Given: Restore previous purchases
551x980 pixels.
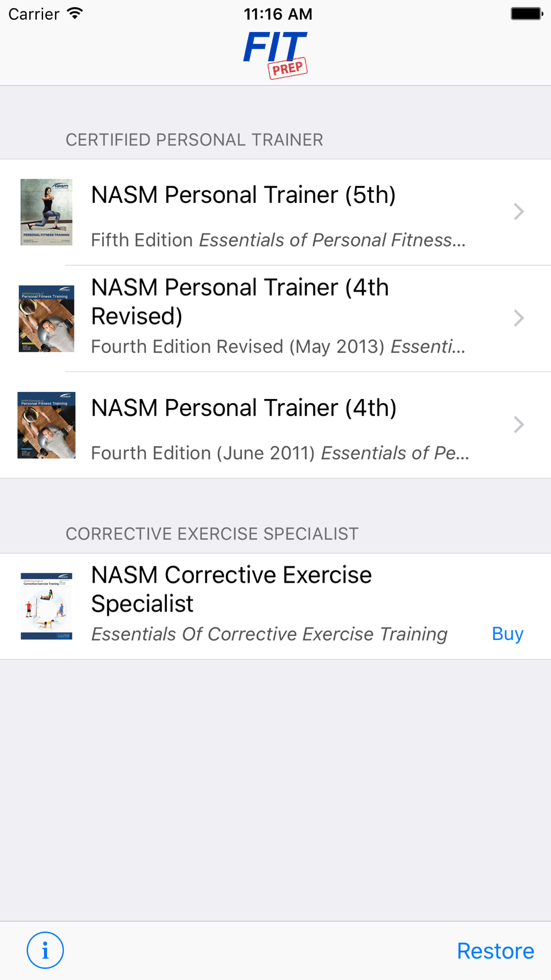Looking at the screenshot, I should pos(495,951).
